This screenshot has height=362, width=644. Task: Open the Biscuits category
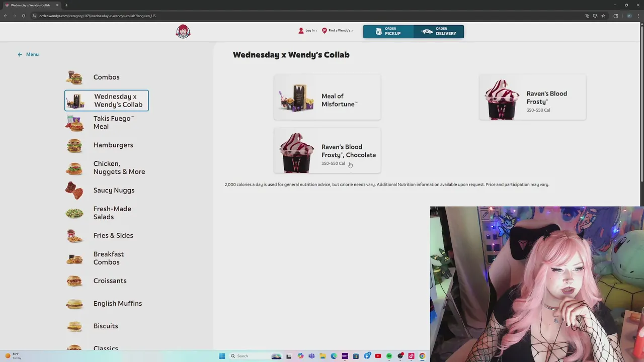click(107, 326)
